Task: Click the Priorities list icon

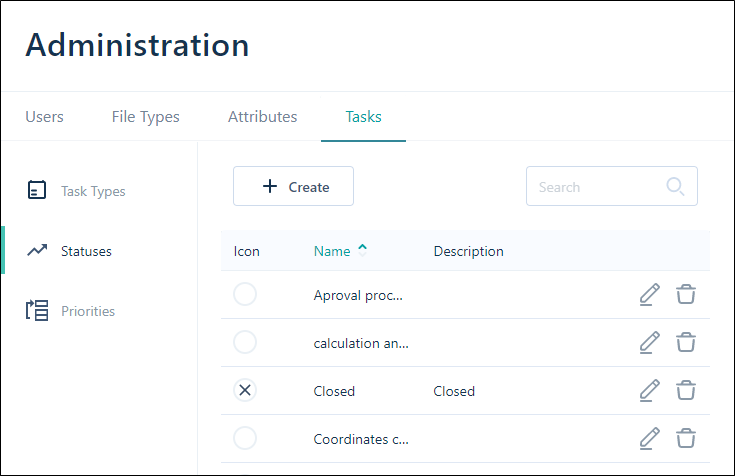Action: tap(37, 310)
